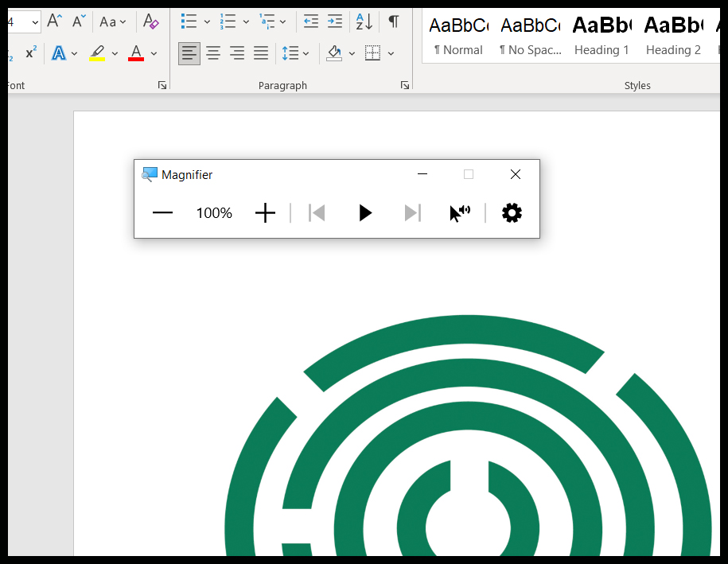Open Magnifier settings gear
The height and width of the screenshot is (564, 728).
512,213
